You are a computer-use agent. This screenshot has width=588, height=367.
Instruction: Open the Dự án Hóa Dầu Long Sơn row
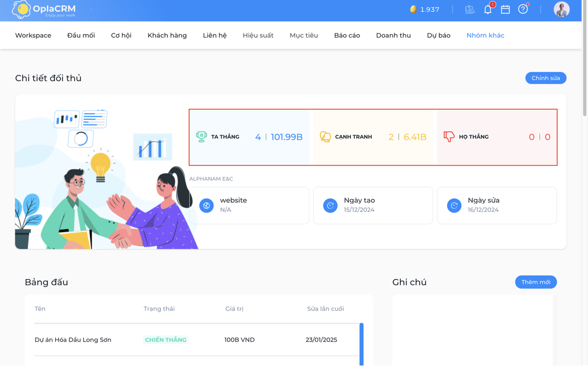197,340
